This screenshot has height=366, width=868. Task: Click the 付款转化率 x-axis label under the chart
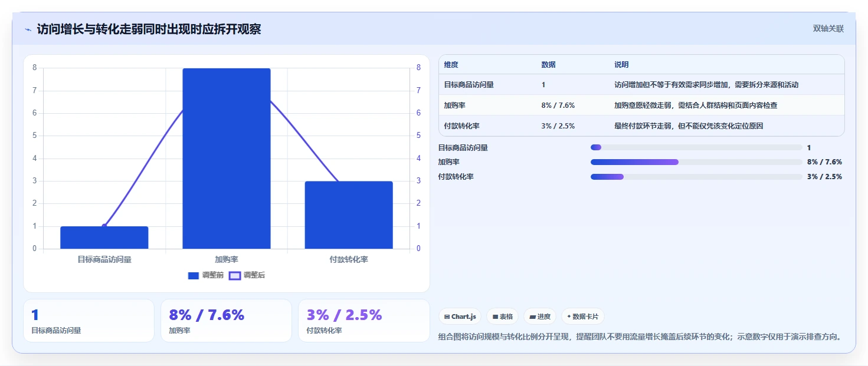point(349,259)
